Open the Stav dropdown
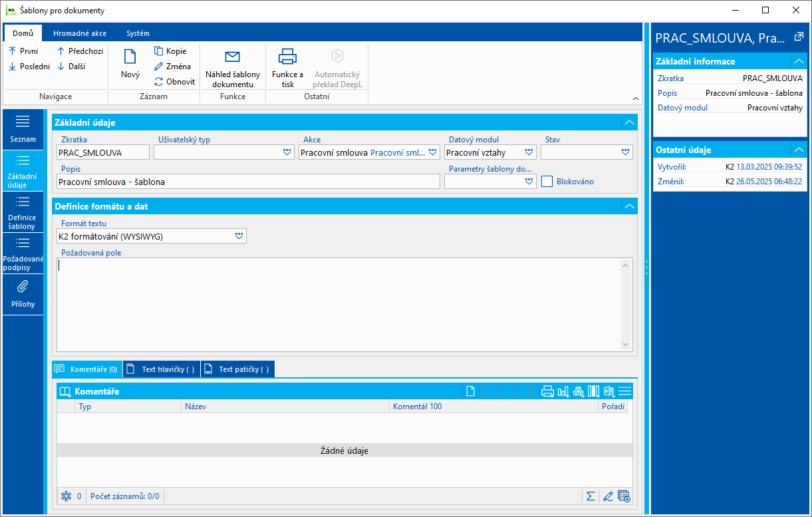 625,152
